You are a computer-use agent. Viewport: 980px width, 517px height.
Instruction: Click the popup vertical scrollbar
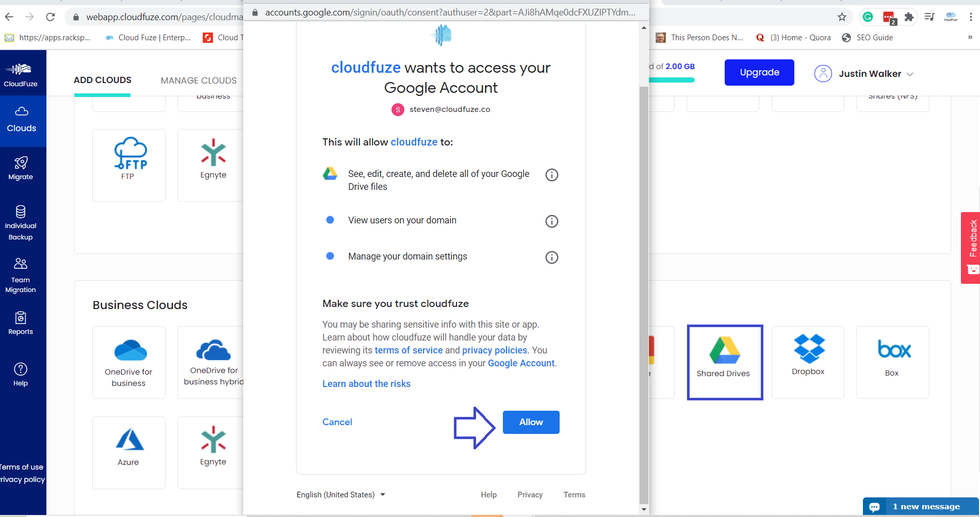tap(644, 294)
